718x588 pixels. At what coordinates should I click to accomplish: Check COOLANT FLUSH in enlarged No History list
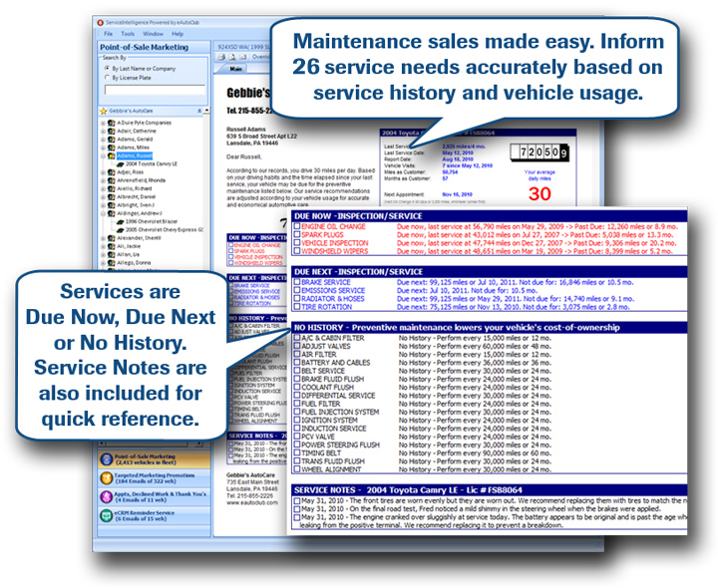click(297, 387)
